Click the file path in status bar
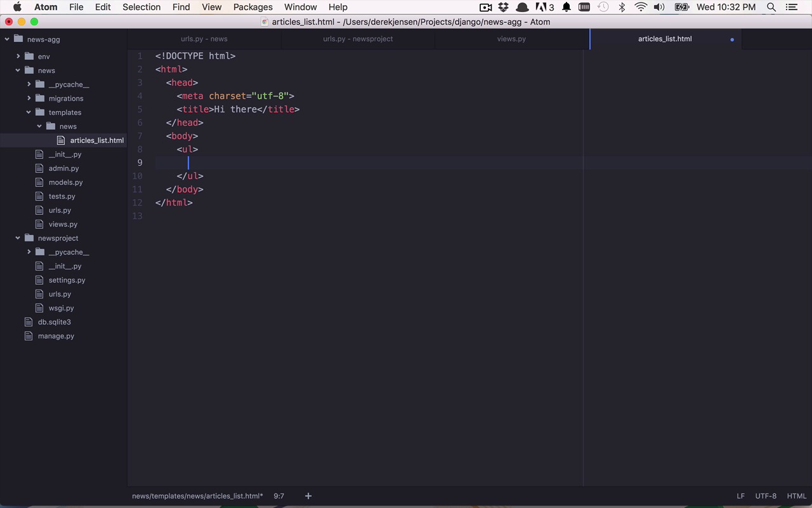The height and width of the screenshot is (508, 812). (197, 496)
